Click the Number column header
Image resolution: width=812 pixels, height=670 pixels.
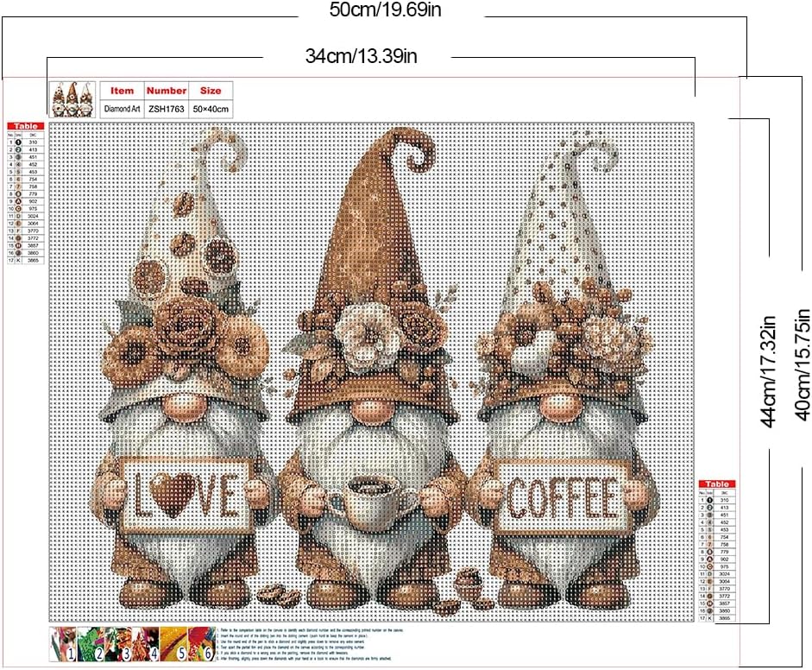click(x=167, y=90)
